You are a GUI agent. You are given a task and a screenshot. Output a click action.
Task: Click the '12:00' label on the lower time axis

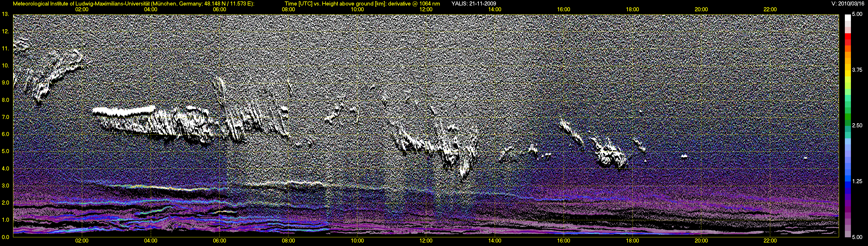[x=426, y=241]
